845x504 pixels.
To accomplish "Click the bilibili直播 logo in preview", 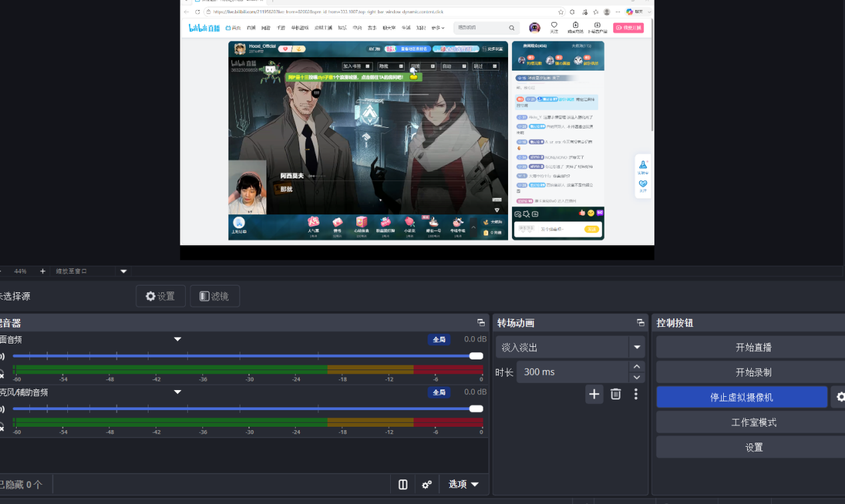I will tap(204, 28).
